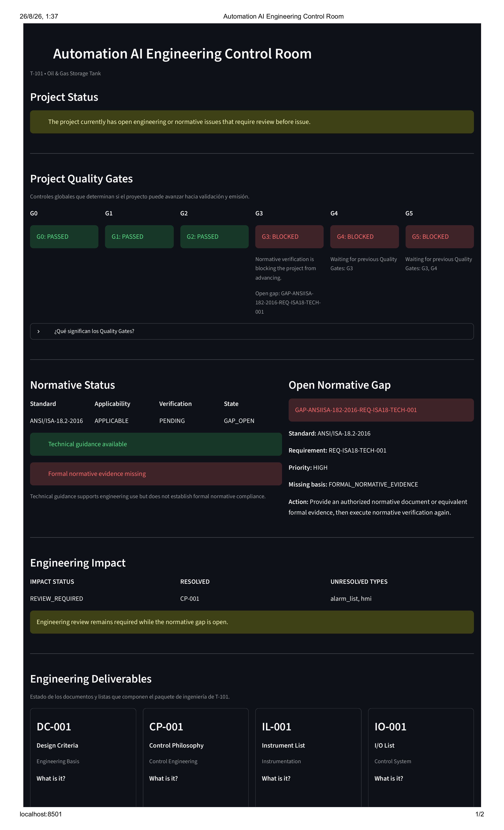This screenshot has height=830, width=504.
Task: Click the project status warning banner
Action: click(252, 122)
